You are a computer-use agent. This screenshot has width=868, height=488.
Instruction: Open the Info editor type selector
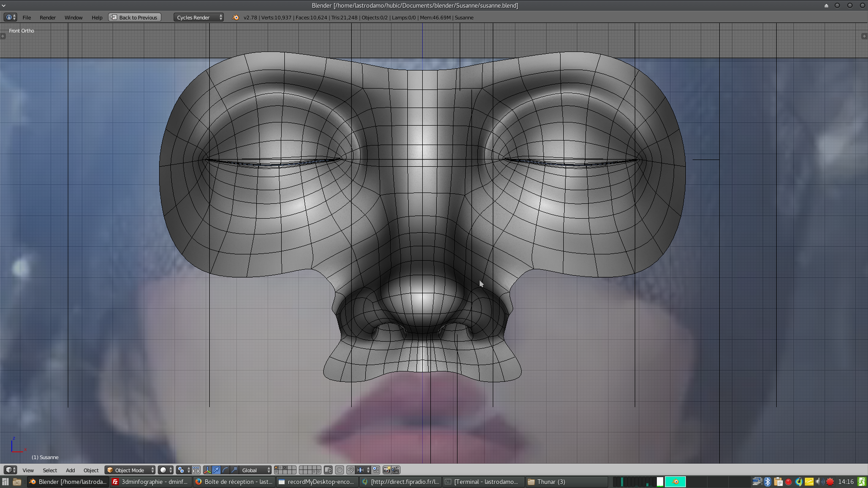(x=10, y=17)
